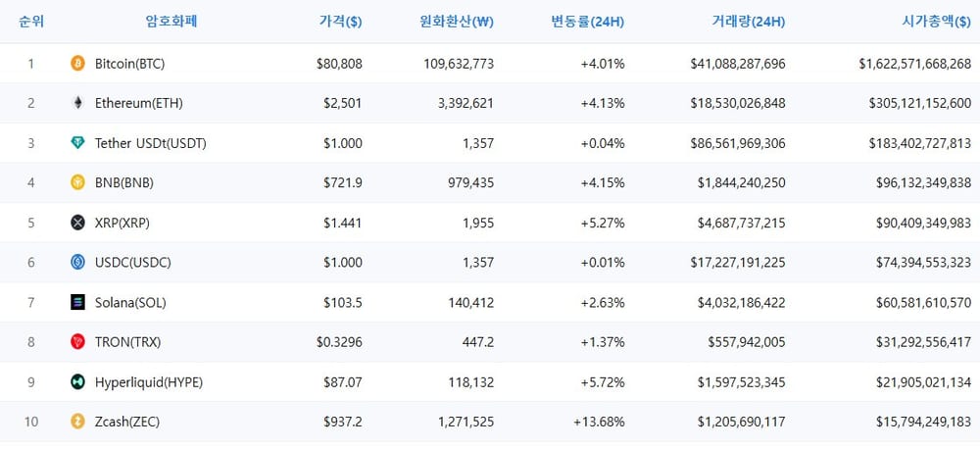Click the USDC blue circle icon
Screen dimensions: 980x450
[x=77, y=263]
